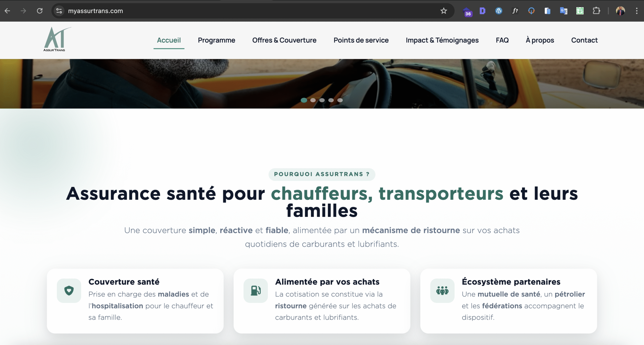644x345 pixels.
Task: Open the Google Translate extension
Action: point(563,11)
